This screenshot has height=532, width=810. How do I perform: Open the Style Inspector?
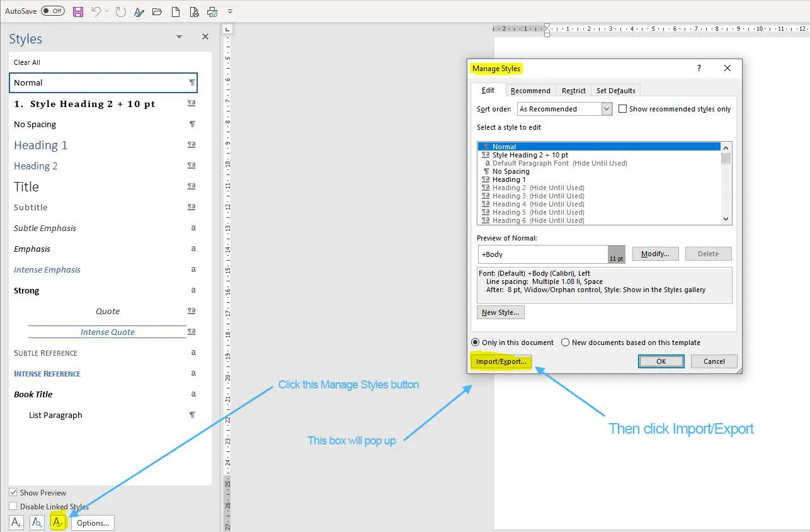pos(37,522)
